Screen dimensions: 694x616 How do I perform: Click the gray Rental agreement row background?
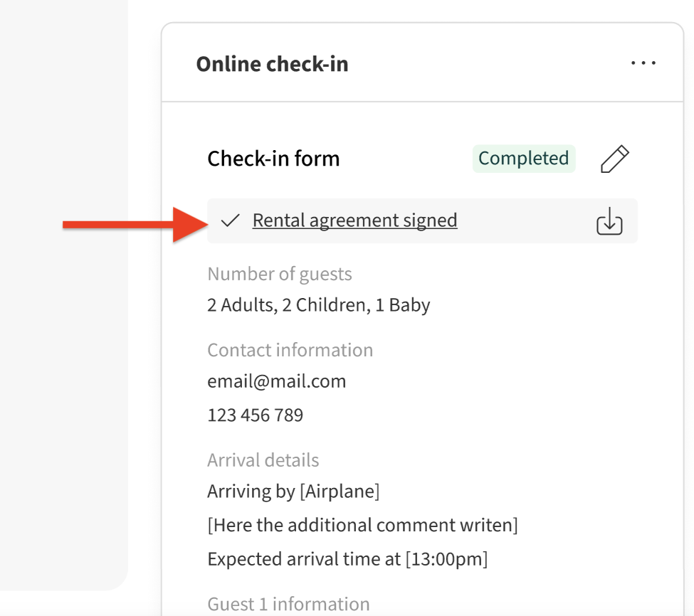point(527,221)
